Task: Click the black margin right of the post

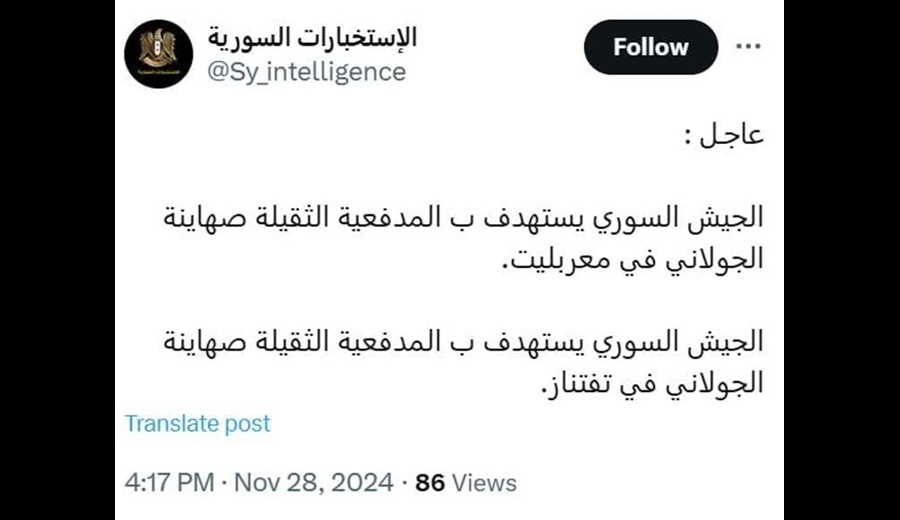Action: coord(842,260)
